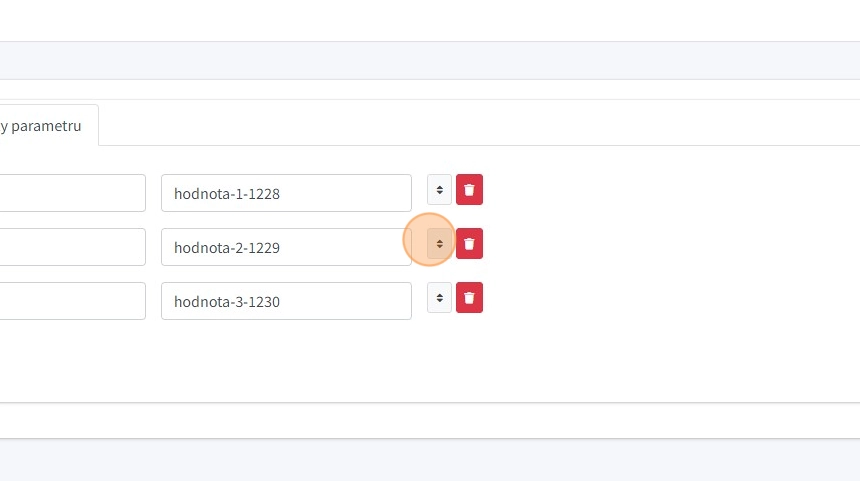Click the up-down arrows in the top row
Image resolution: width=860 pixels, height=481 pixels.
[439, 190]
